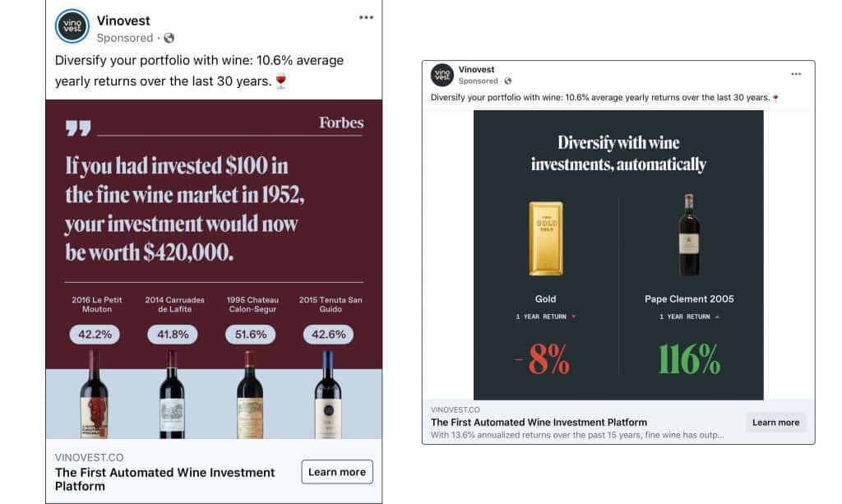Click the Learn more button in left ad
842x504 pixels.
336,472
